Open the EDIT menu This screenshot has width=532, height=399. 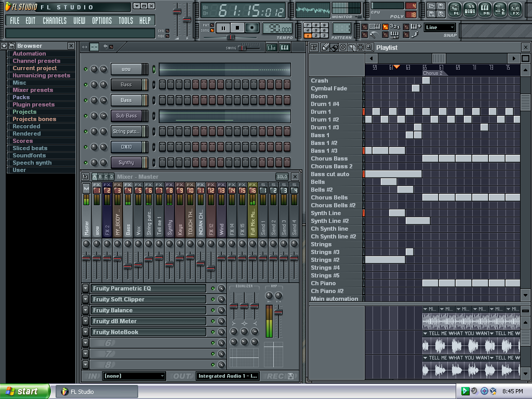pos(30,21)
